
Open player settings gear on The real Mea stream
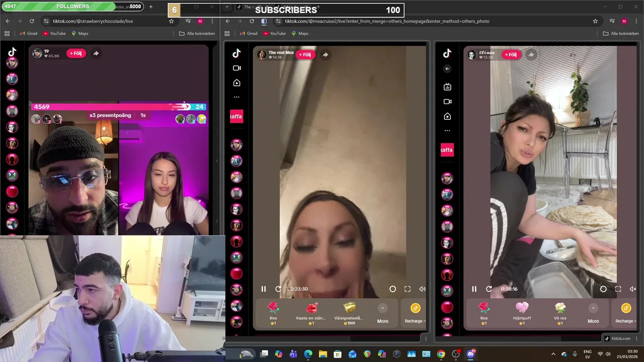tap(392, 289)
